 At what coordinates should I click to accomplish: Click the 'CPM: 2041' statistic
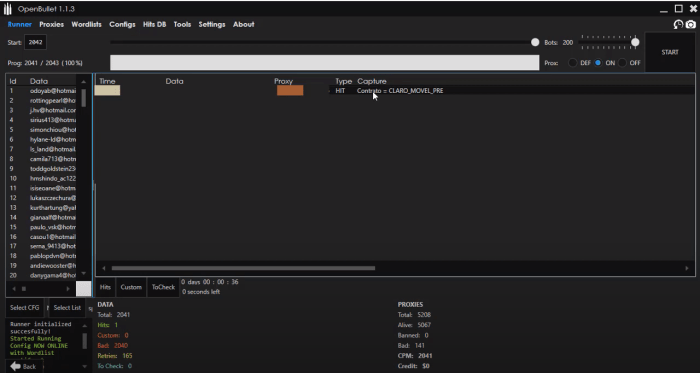(415, 356)
